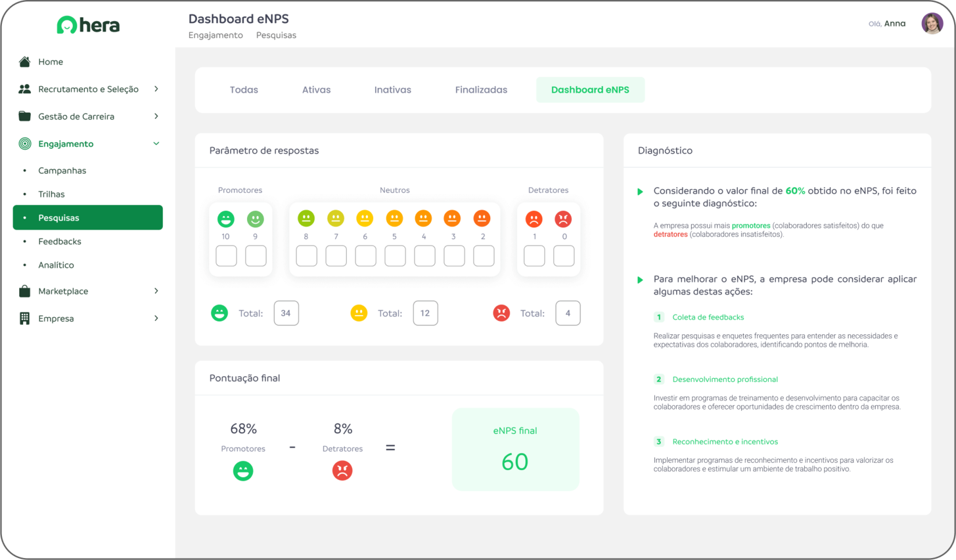The width and height of the screenshot is (956, 560).
Task: Click the Gestão de Carreira folder icon
Action: [24, 116]
